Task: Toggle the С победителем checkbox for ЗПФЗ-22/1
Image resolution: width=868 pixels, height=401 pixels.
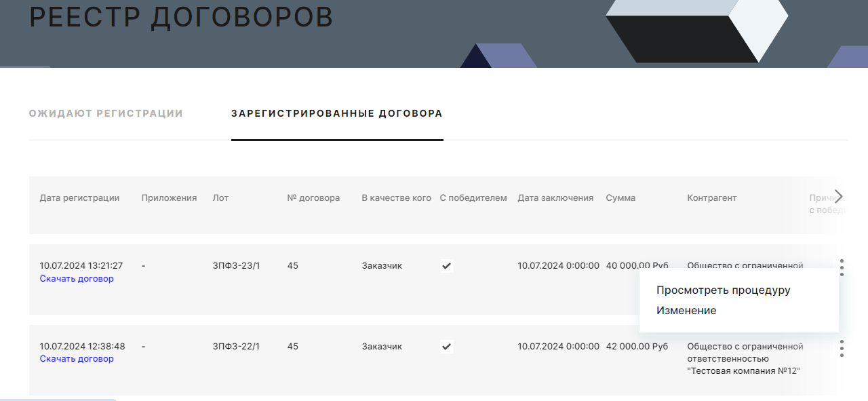Action: coord(446,347)
